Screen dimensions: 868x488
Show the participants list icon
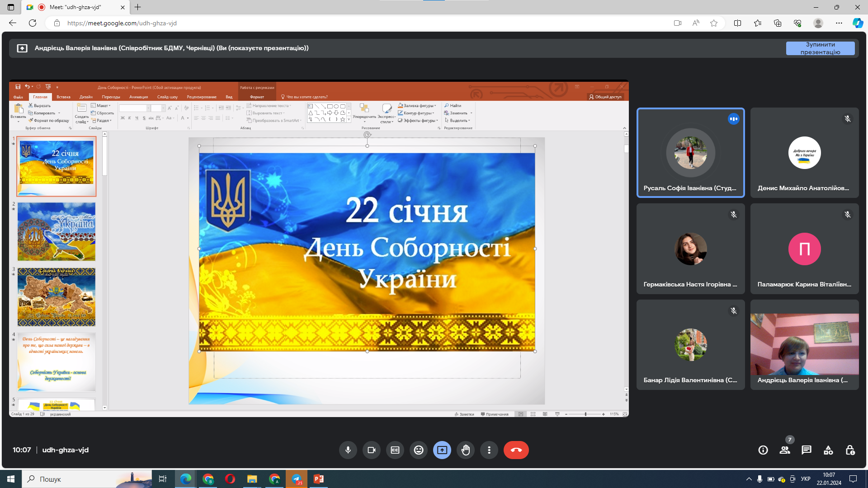click(785, 450)
